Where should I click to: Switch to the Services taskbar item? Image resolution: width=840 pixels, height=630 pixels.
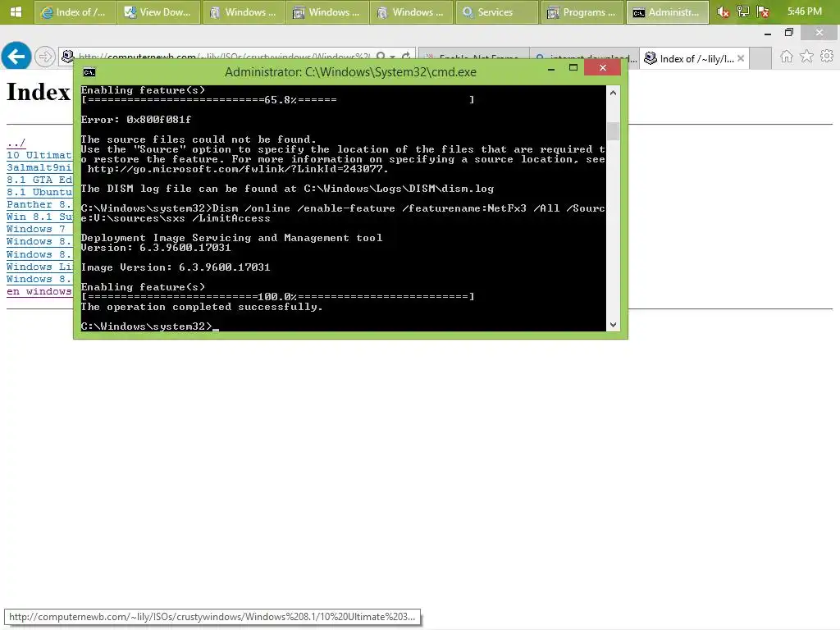point(496,11)
